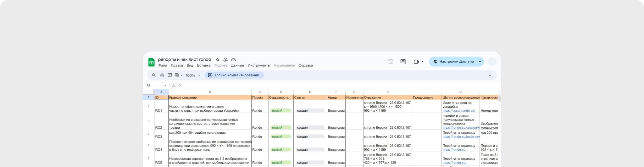
Task: Click the star icon to bookmark the spreadsheet
Action: pyautogui.click(x=218, y=59)
